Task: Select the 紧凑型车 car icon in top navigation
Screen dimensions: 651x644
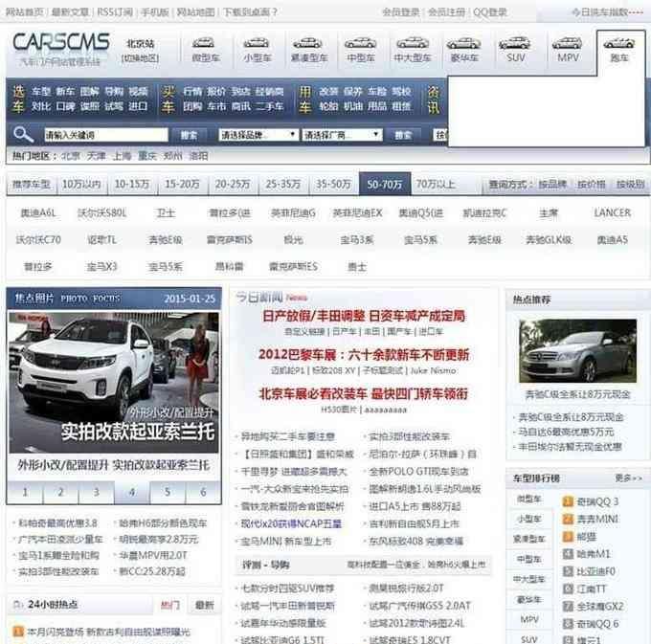Action: coord(307,43)
